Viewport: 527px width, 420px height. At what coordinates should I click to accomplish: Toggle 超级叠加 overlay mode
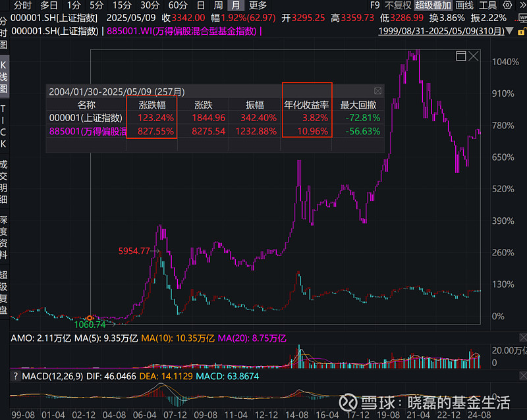(x=433, y=5)
